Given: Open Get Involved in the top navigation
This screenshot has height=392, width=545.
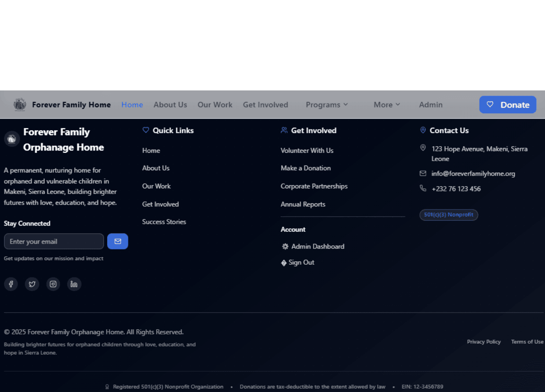Looking at the screenshot, I should coord(265,104).
